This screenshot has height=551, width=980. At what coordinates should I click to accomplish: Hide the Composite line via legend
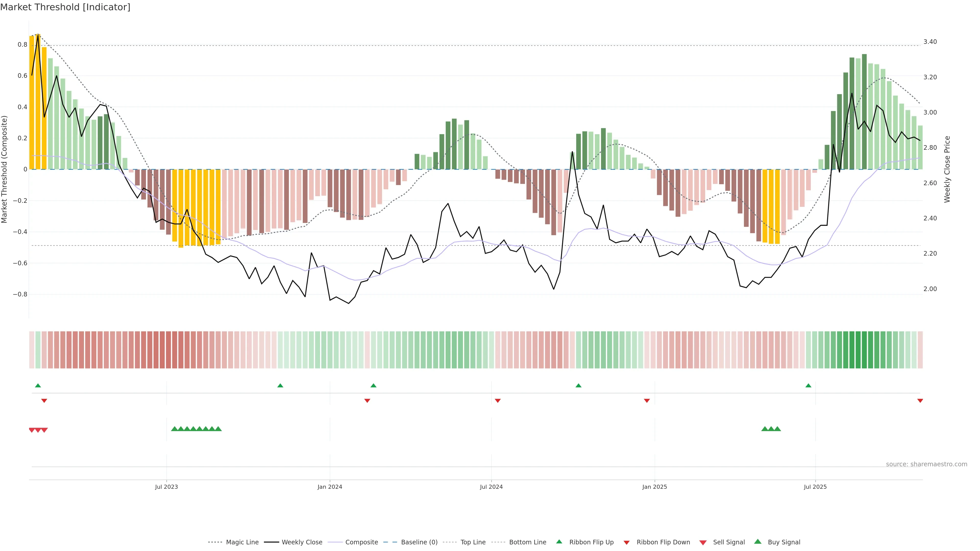pyautogui.click(x=361, y=542)
